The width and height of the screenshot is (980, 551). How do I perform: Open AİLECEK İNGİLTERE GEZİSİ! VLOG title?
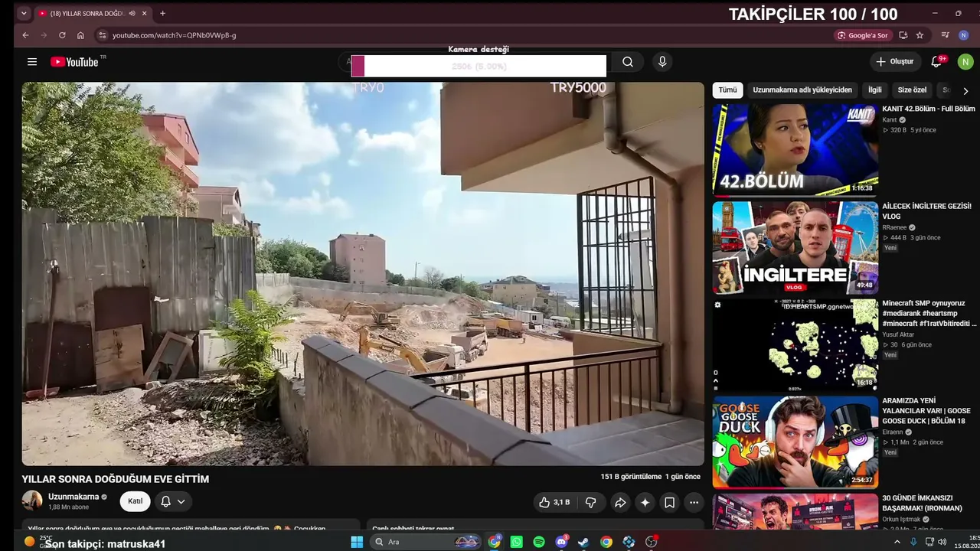coord(927,211)
